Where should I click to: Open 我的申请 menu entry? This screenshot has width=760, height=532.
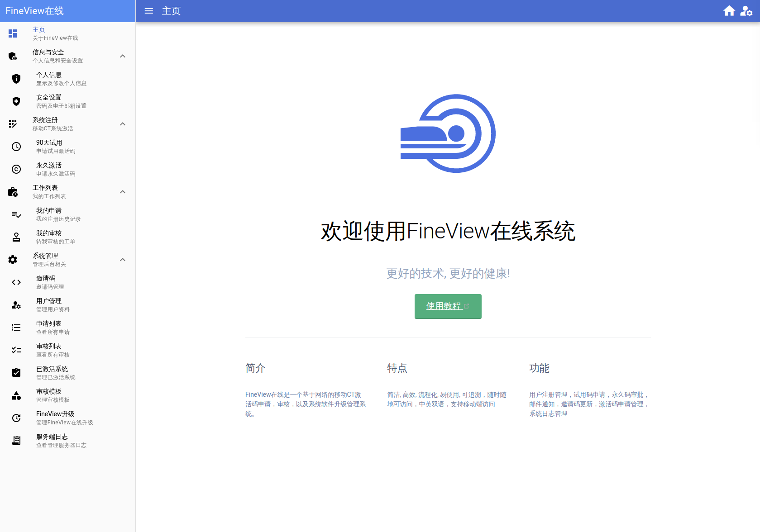tap(68, 214)
